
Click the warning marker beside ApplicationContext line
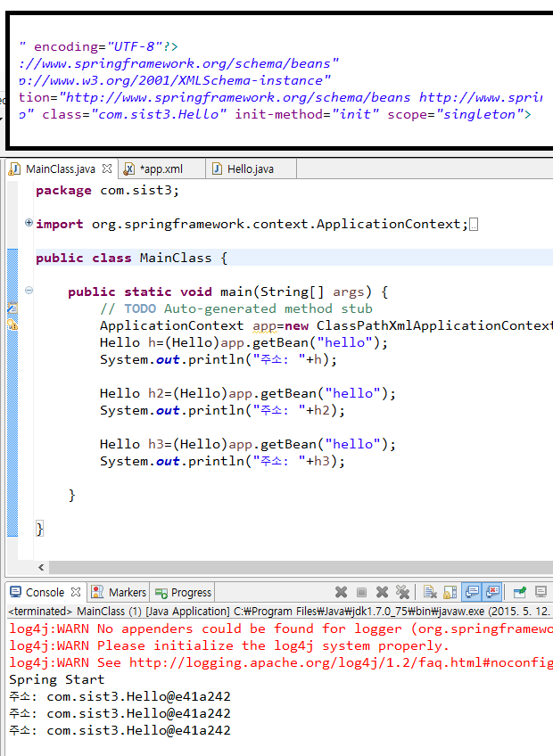coord(12,325)
